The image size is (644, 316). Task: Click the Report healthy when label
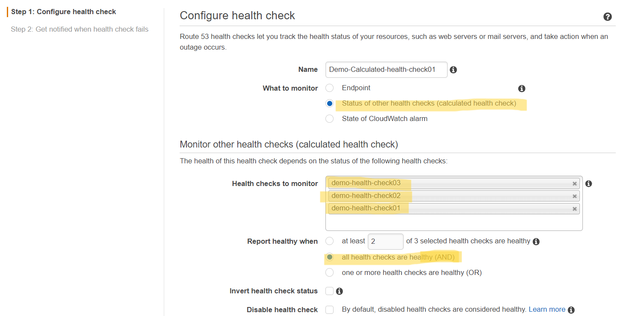pos(282,242)
